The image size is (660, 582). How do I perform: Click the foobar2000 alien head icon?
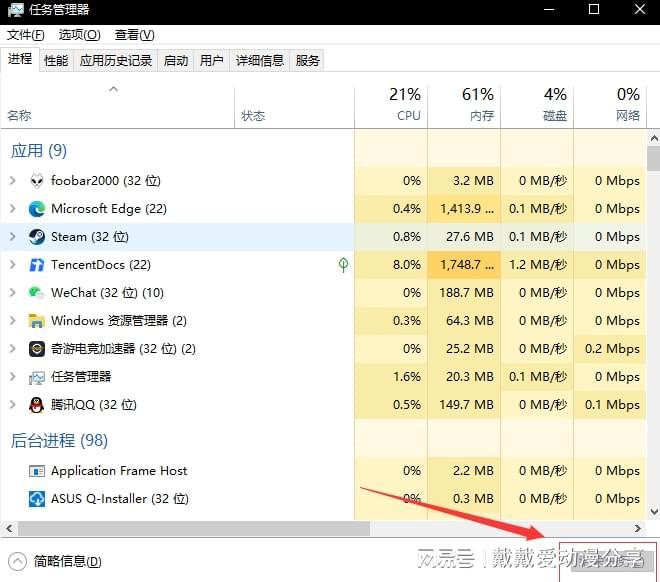click(x=37, y=181)
